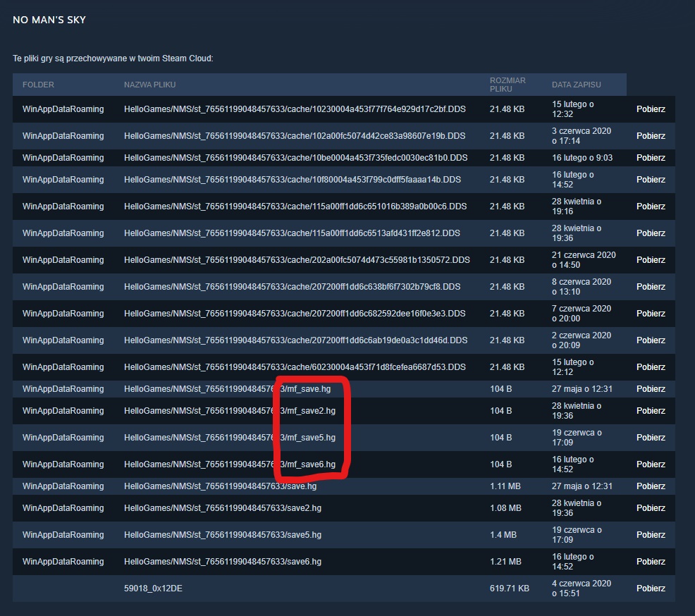Image resolution: width=695 pixels, height=616 pixels.
Task: Click Pobierz in the mf_save6.hg row
Action: click(x=650, y=464)
